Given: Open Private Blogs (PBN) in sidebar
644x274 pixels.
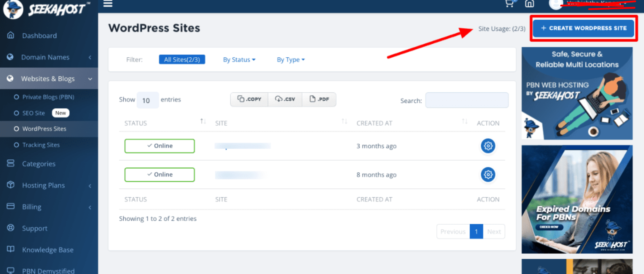Looking at the screenshot, I should click(x=48, y=97).
